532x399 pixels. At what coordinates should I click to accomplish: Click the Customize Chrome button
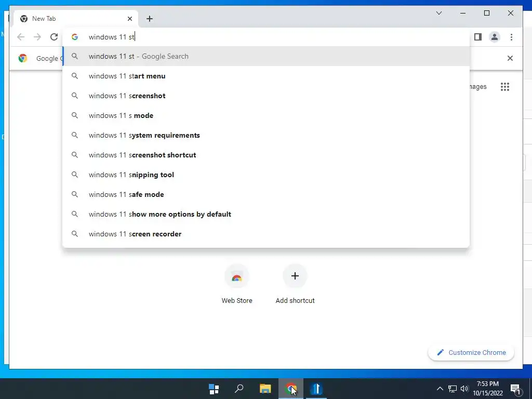[471, 353]
